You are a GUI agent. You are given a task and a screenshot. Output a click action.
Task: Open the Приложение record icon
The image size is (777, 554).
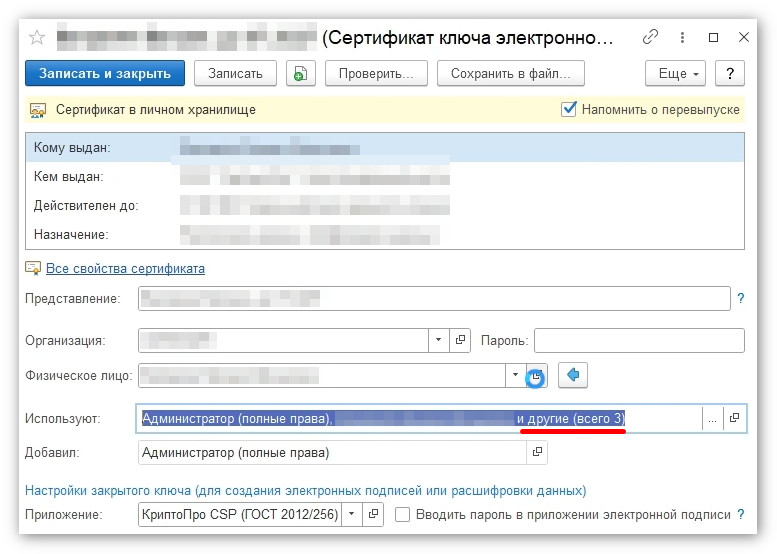[373, 514]
